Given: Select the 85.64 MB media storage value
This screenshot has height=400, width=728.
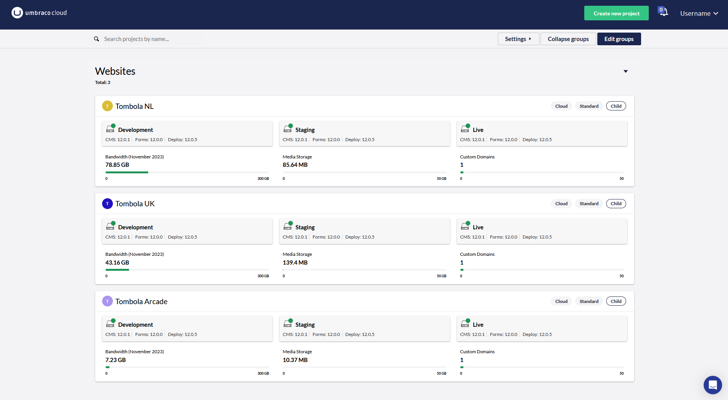Looking at the screenshot, I should (295, 165).
